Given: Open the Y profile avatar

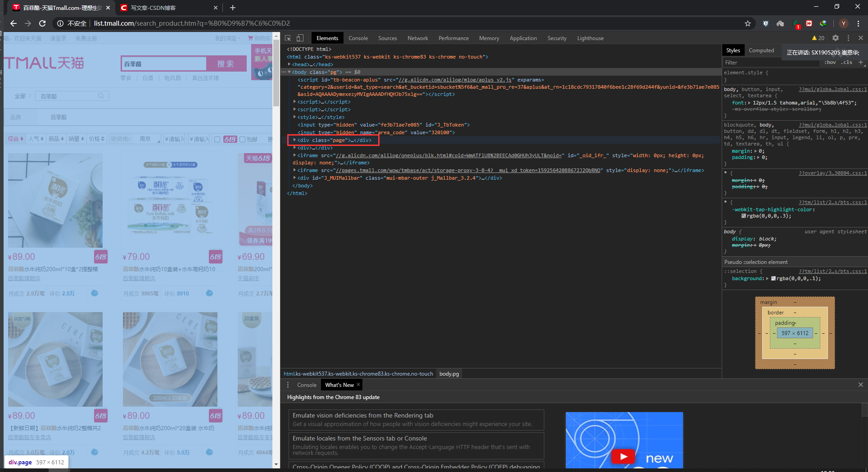Looking at the screenshot, I should [844, 23].
